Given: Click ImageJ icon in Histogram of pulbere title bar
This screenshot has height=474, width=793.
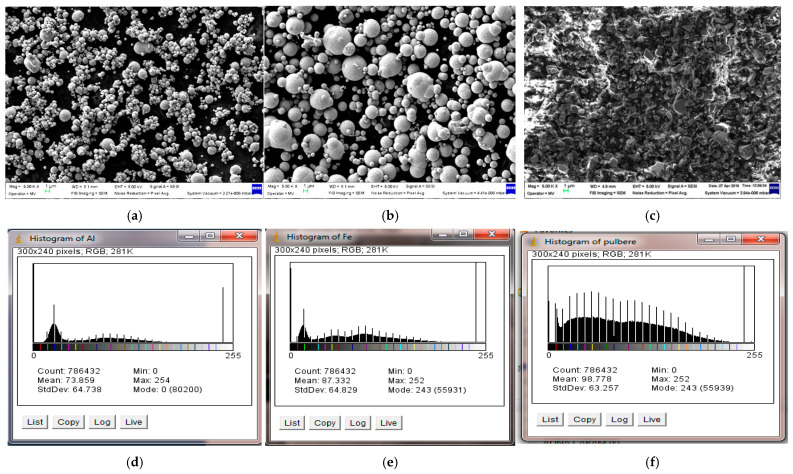Looking at the screenshot, I should [533, 241].
